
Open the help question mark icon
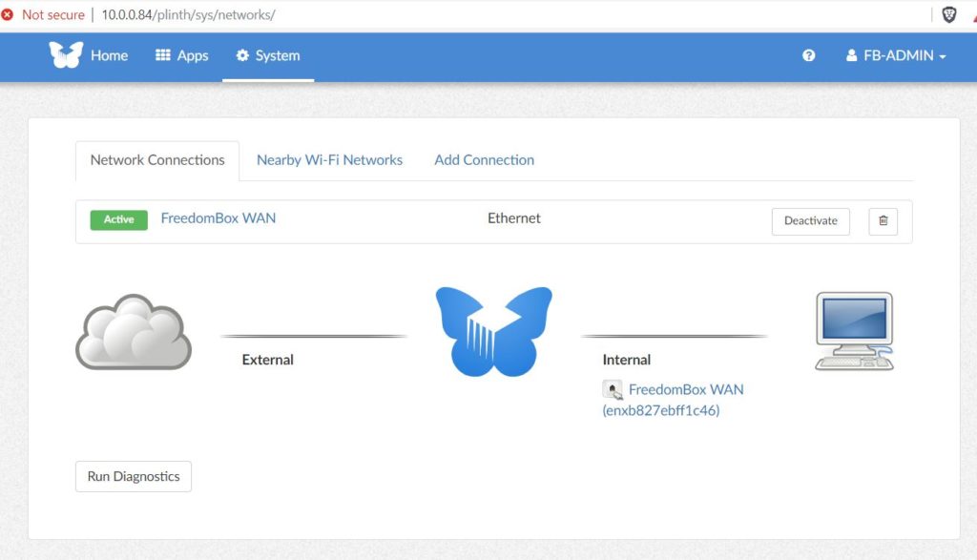coord(809,55)
